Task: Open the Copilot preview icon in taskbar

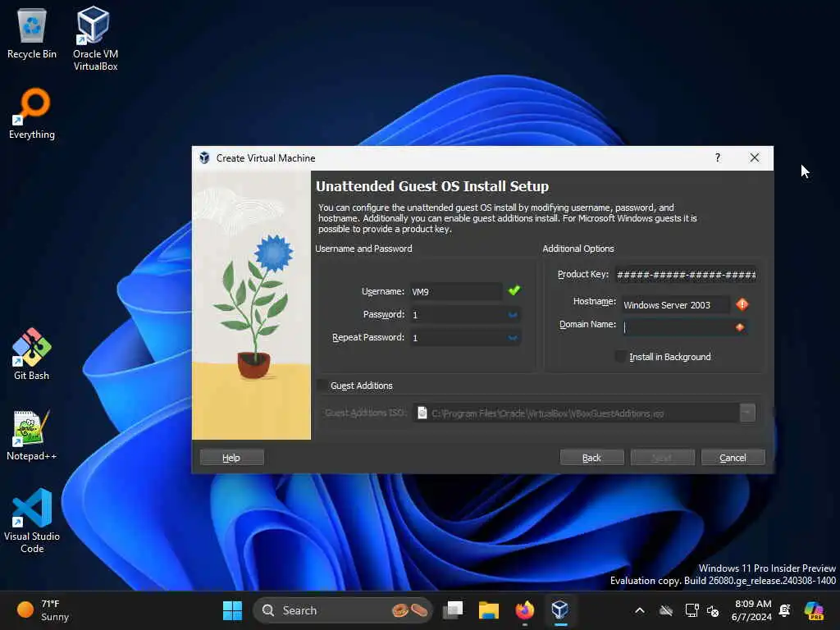Action: (815, 610)
